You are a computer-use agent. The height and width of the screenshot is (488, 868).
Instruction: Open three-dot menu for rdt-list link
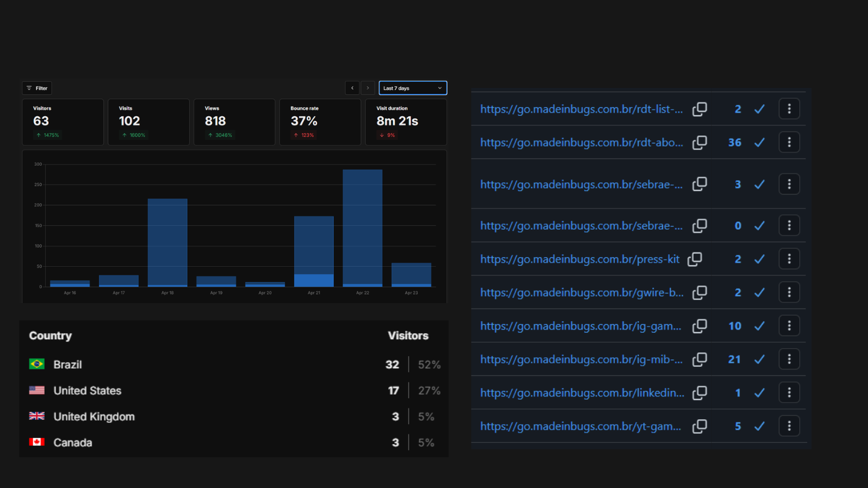coord(789,109)
